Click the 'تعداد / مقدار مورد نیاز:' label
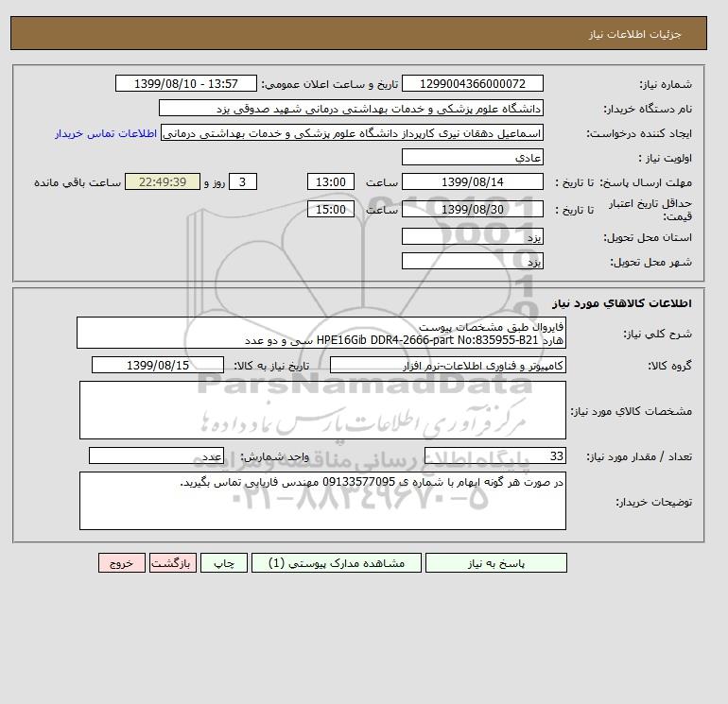The width and height of the screenshot is (728, 704). tap(639, 456)
